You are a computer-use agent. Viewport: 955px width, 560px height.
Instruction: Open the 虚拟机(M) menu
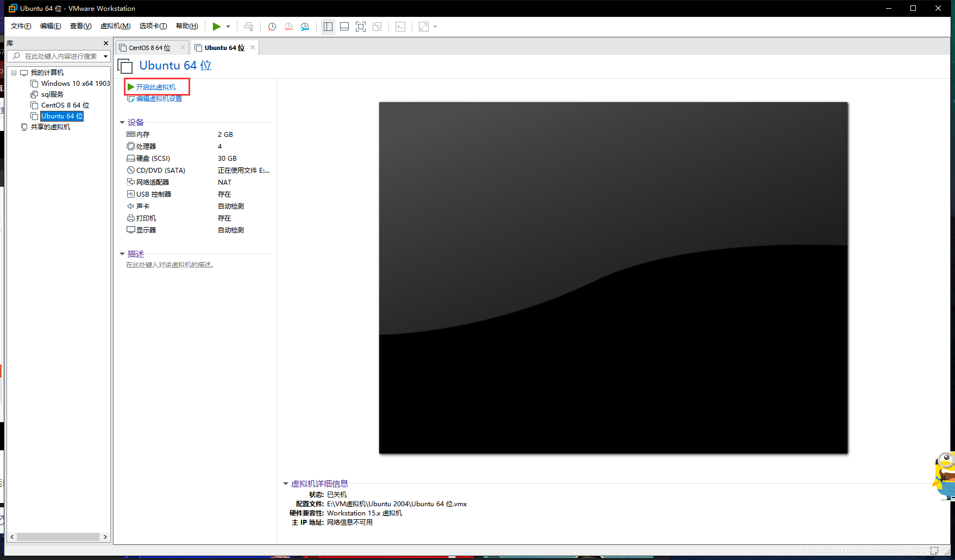pos(115,26)
